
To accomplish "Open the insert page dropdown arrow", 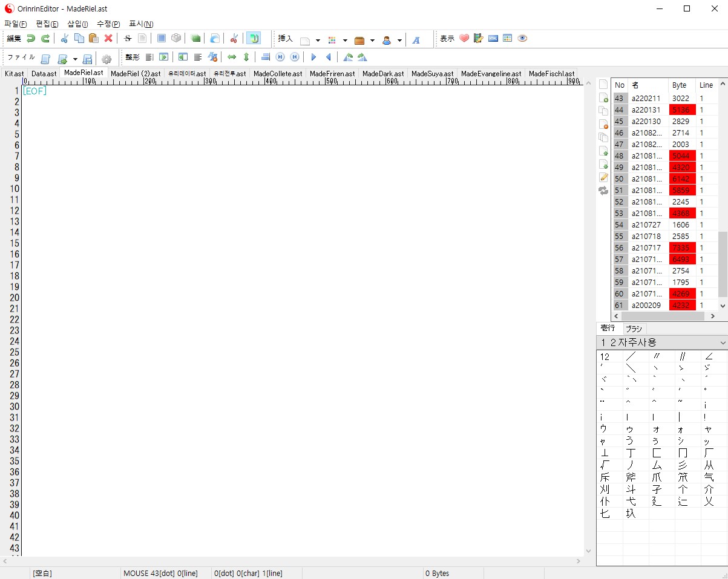I will point(318,41).
